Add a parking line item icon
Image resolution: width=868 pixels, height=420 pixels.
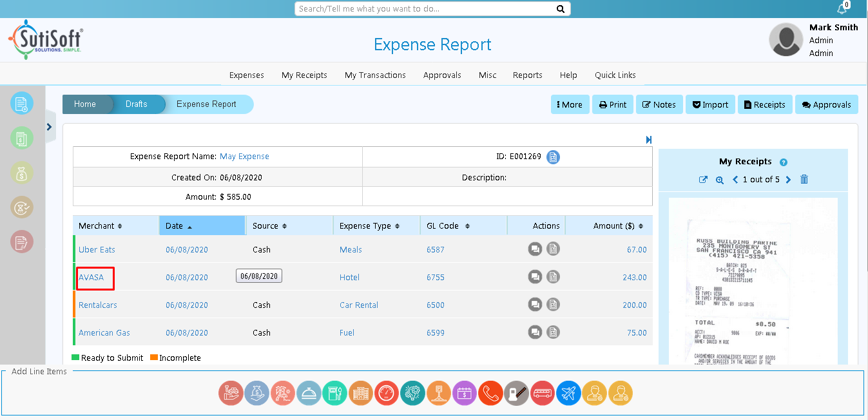439,392
